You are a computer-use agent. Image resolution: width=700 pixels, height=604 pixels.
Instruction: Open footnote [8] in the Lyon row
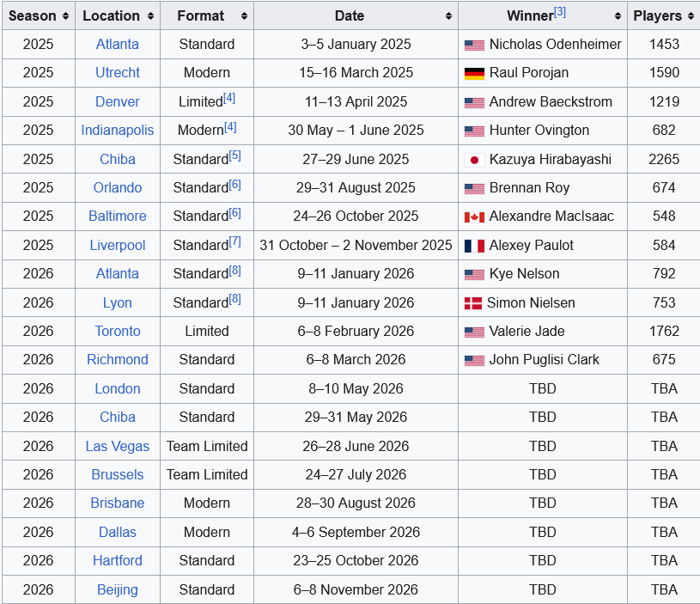[234, 299]
